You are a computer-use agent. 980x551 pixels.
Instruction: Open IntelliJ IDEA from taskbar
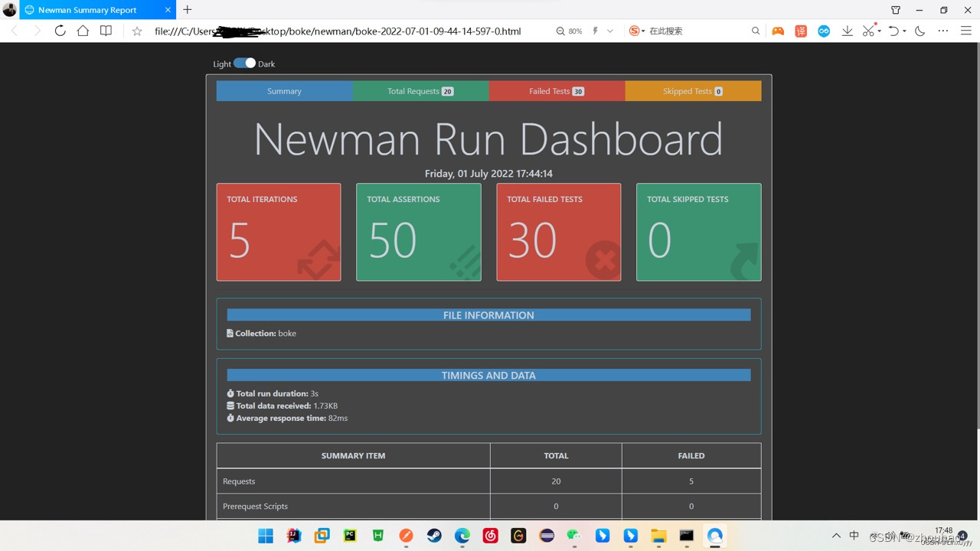294,536
